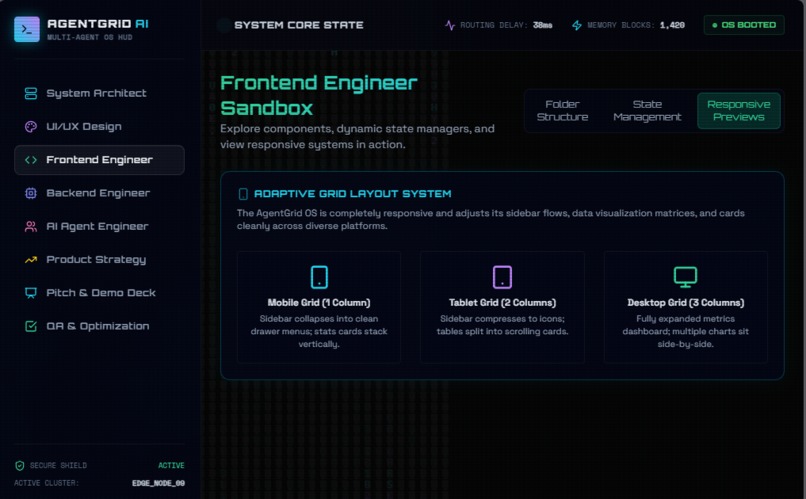The height and width of the screenshot is (499, 806).
Task: Click the System Architect server icon
Action: pos(31,94)
